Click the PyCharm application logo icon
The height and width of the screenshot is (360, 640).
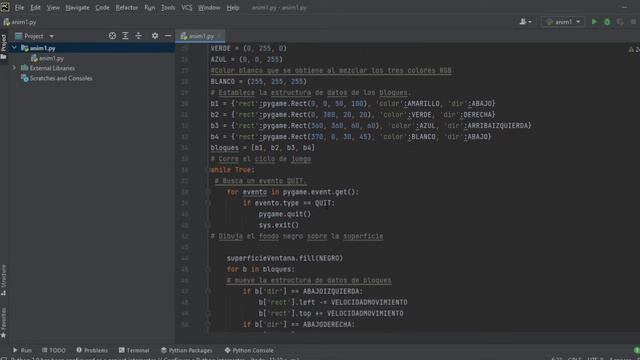pyautogui.click(x=5, y=7)
